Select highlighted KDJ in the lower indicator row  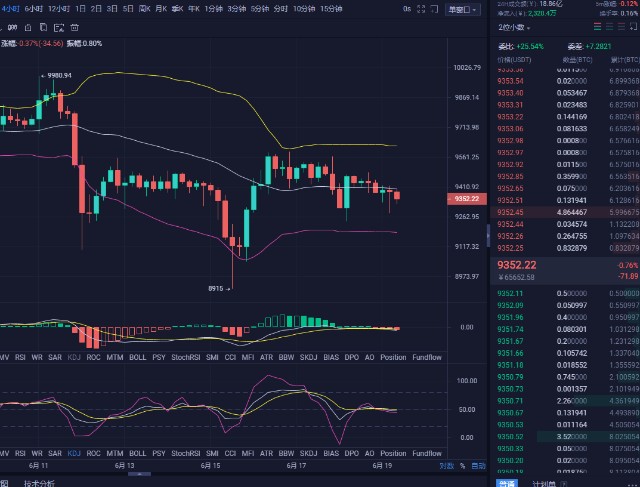[74, 453]
